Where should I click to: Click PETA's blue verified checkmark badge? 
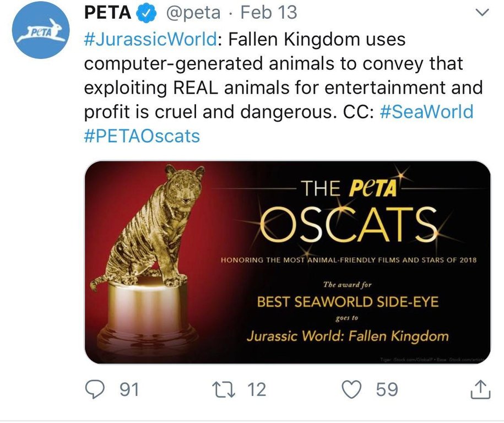click(145, 12)
